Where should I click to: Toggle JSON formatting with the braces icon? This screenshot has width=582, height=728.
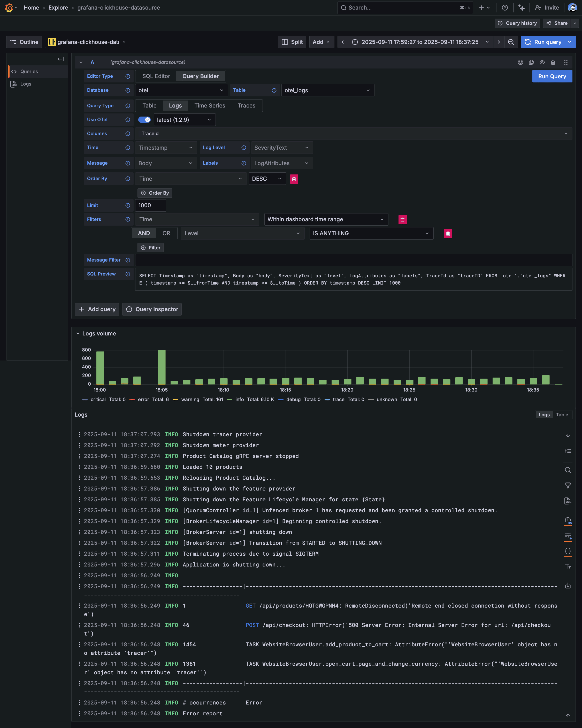tap(568, 551)
